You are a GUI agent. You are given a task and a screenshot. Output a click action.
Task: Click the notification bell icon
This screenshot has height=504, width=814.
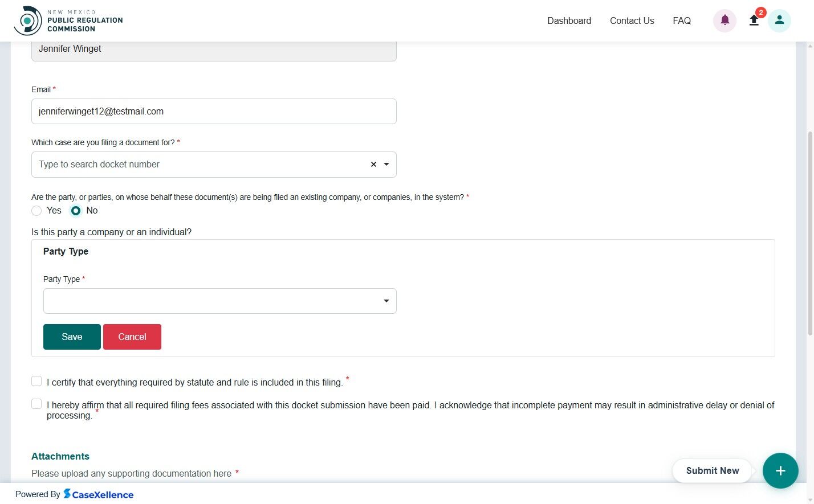point(725,21)
